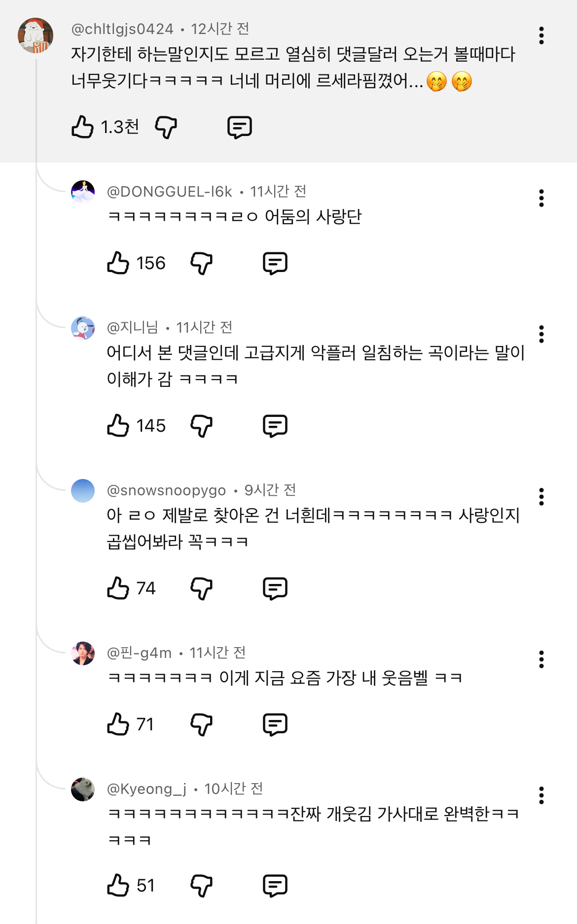This screenshot has width=577, height=924.
Task: Reply to the top comment by @chltlgjs0424
Action: coord(240,127)
